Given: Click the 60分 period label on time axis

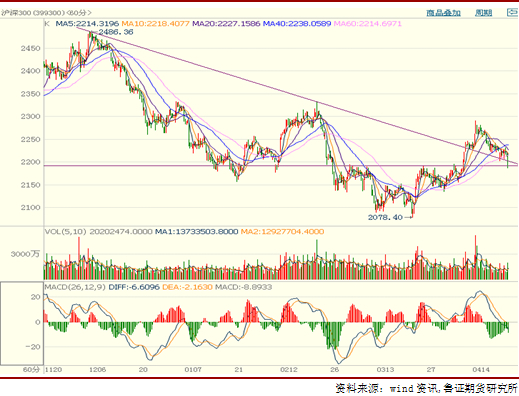Looking at the screenshot, I should tap(31, 370).
